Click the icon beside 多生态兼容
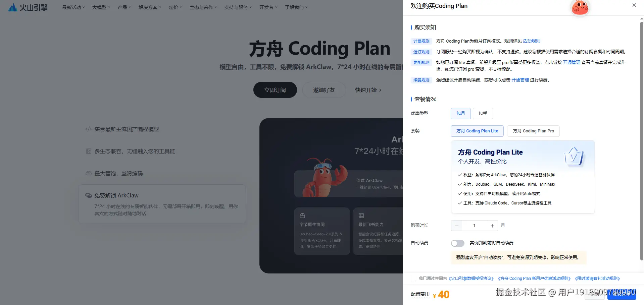The width and height of the screenshot is (644, 305). pos(88,151)
